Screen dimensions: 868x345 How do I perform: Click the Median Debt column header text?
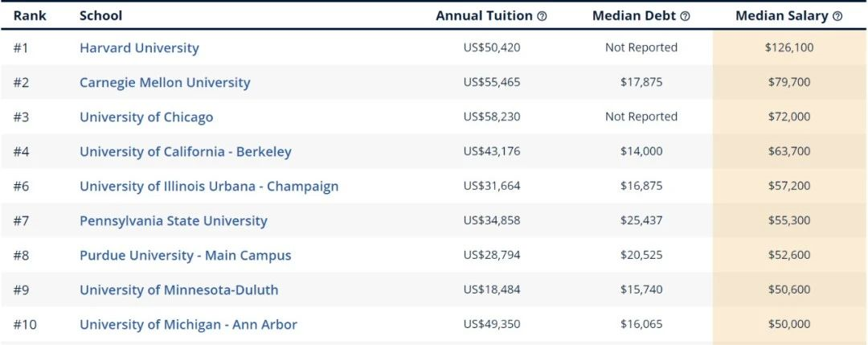634,16
